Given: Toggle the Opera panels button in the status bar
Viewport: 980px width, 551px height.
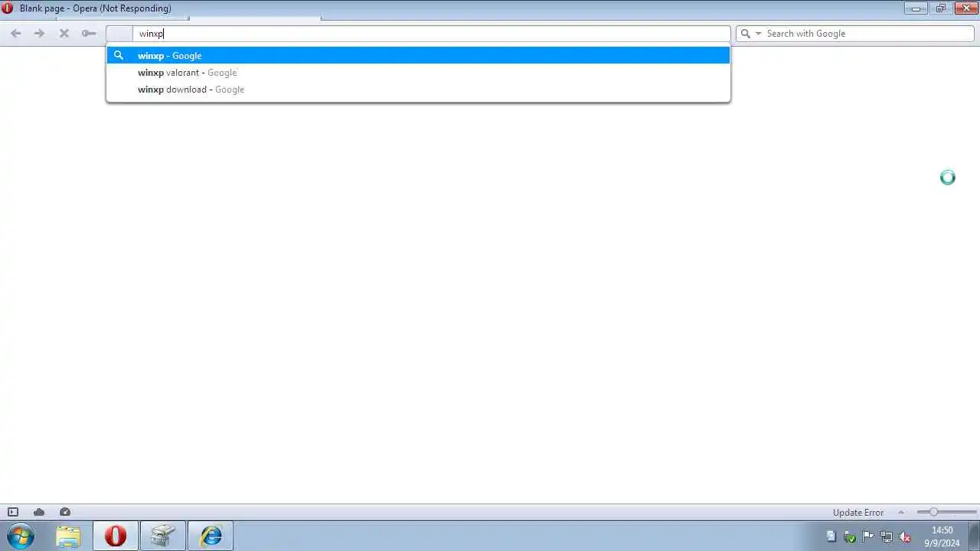Looking at the screenshot, I should pos(13,512).
